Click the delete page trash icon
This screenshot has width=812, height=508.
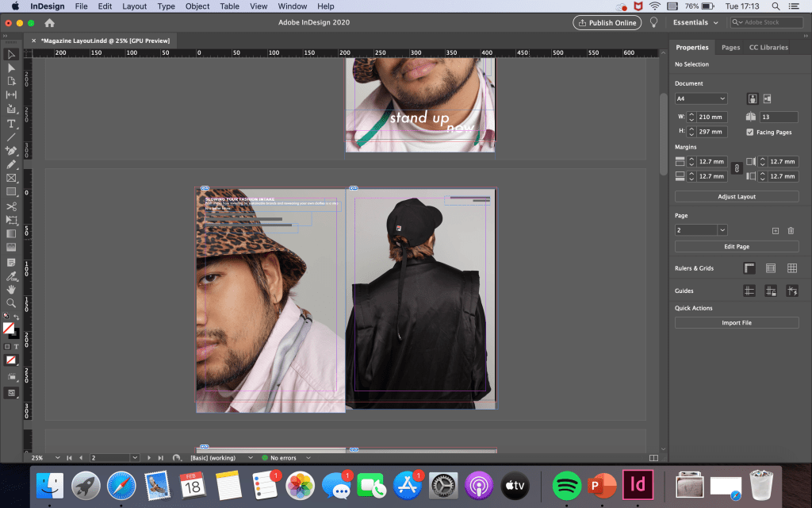click(791, 230)
